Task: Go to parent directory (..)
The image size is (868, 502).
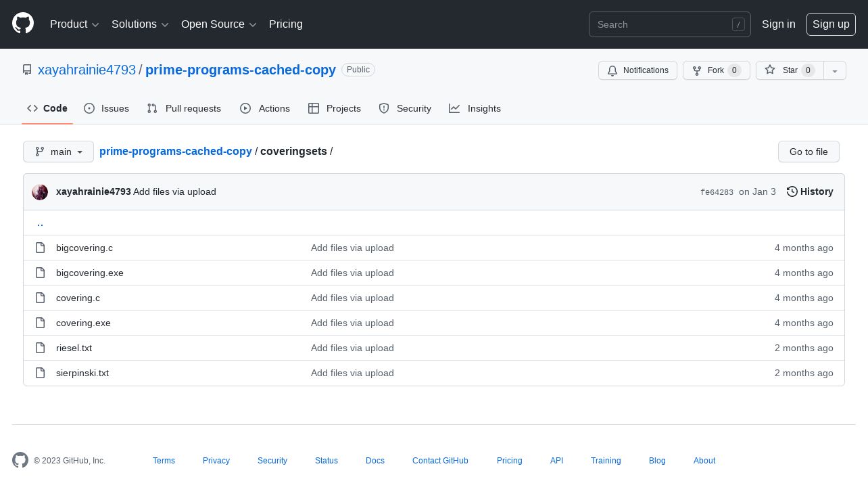Action: [40, 223]
